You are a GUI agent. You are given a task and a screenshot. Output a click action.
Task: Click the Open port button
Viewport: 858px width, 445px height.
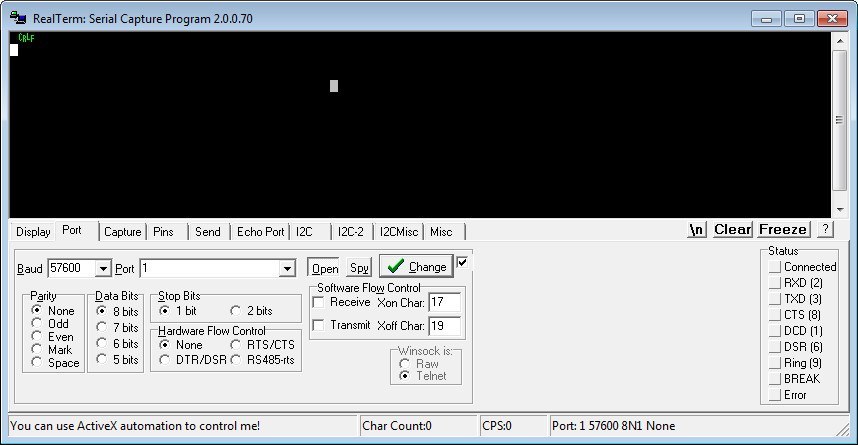pos(324,268)
